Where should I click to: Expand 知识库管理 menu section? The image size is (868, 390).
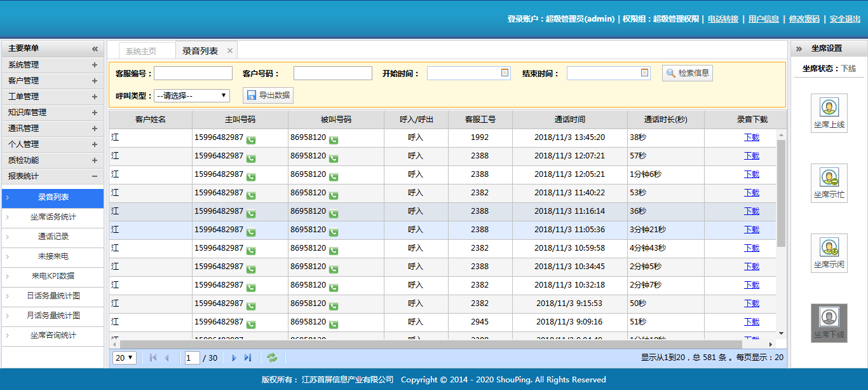(94, 113)
